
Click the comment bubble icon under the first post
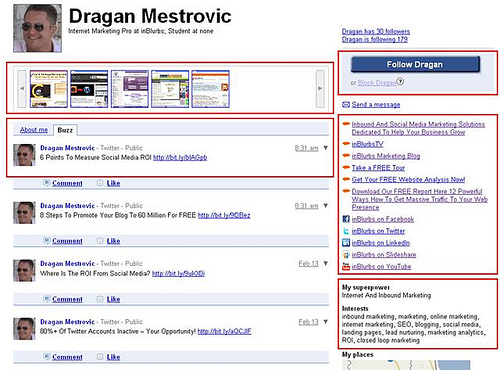coord(47,183)
